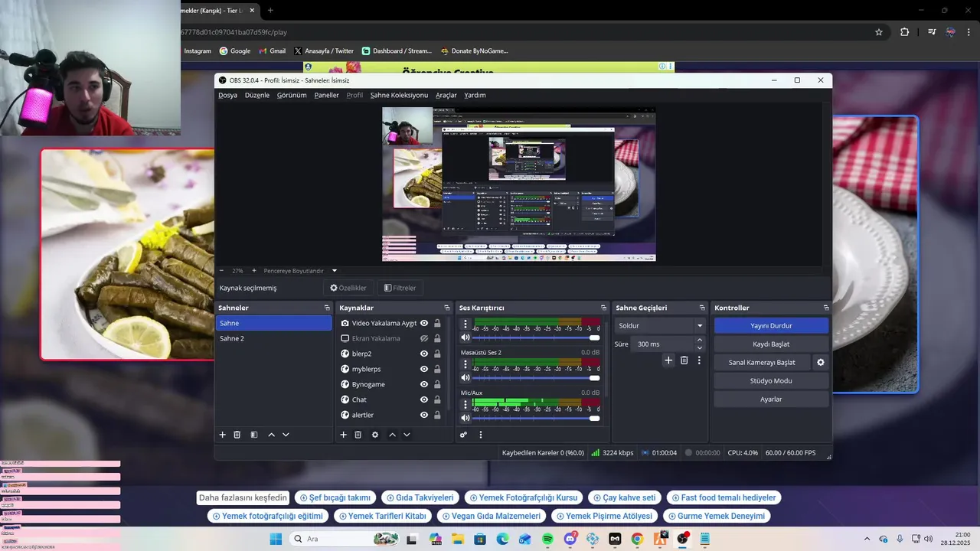Hide the alertler source
This screenshot has width=980, height=551.
coord(424,415)
